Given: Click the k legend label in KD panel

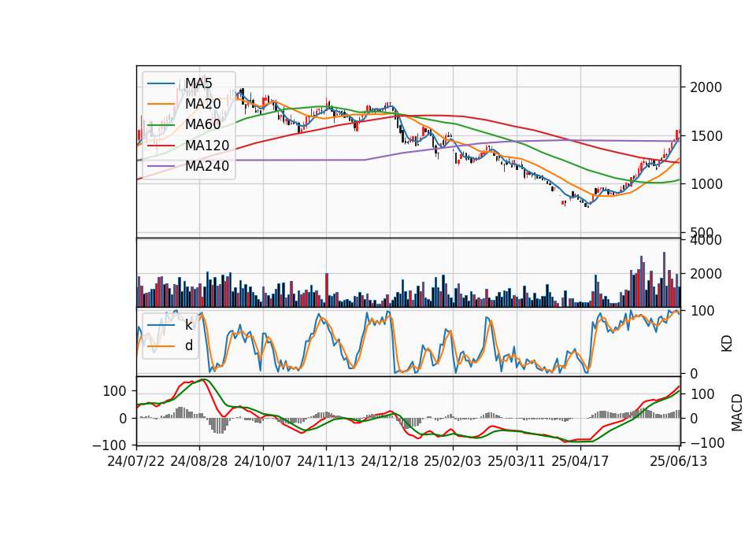Looking at the screenshot, I should point(188,325).
